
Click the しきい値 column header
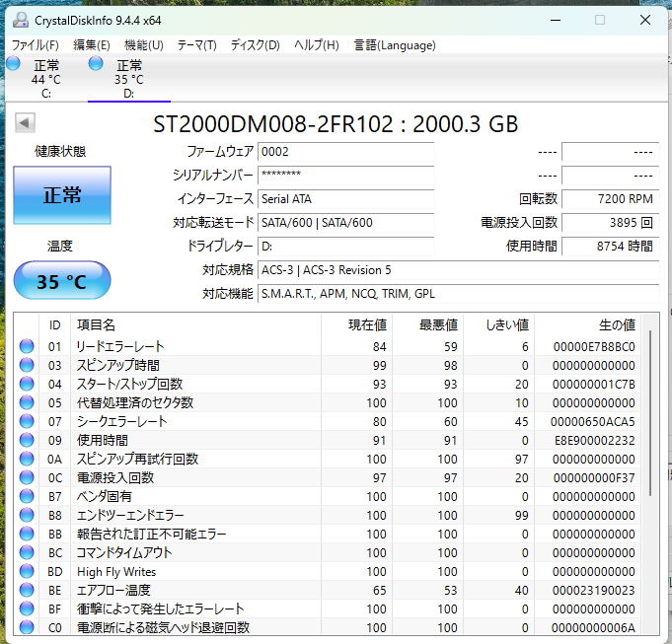(499, 325)
